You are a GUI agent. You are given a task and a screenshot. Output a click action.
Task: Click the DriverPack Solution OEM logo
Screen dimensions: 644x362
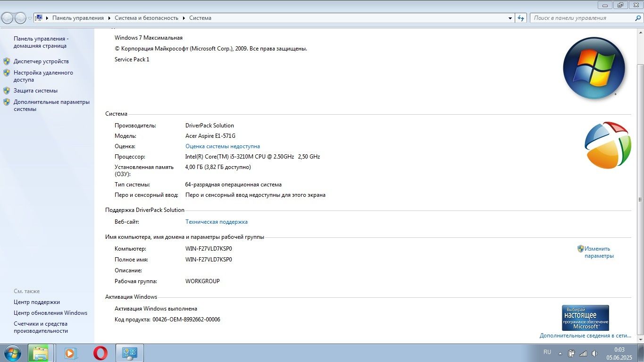608,145
